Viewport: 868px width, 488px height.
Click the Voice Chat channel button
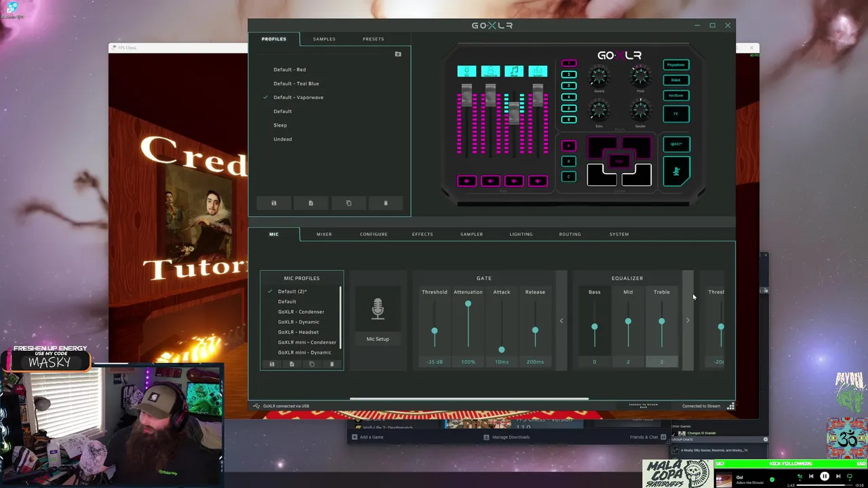click(490, 71)
